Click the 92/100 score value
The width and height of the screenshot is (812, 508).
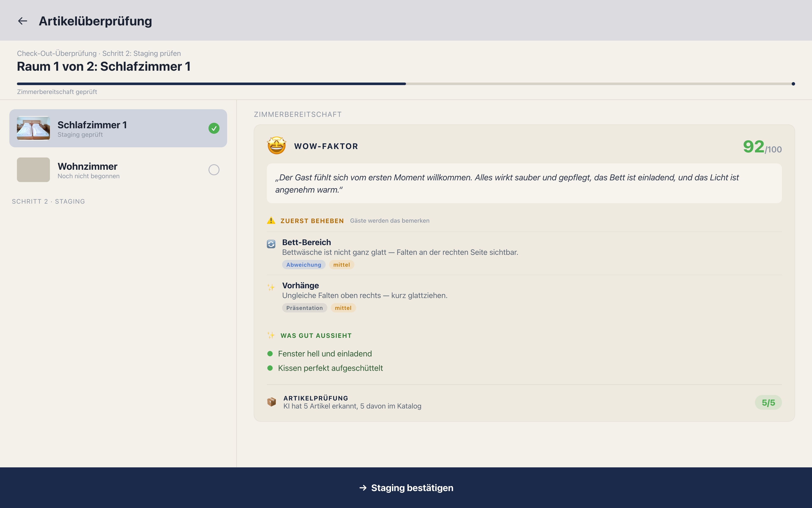click(762, 147)
